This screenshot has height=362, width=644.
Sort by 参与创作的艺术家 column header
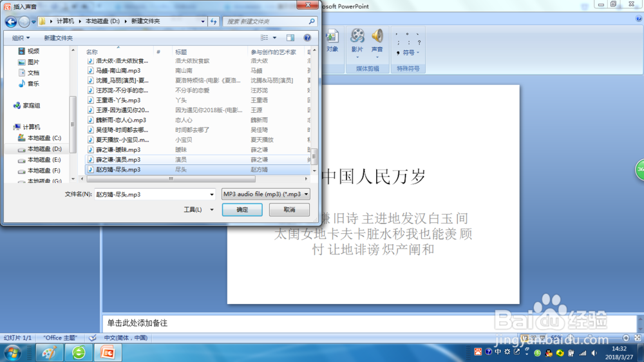pyautogui.click(x=274, y=52)
